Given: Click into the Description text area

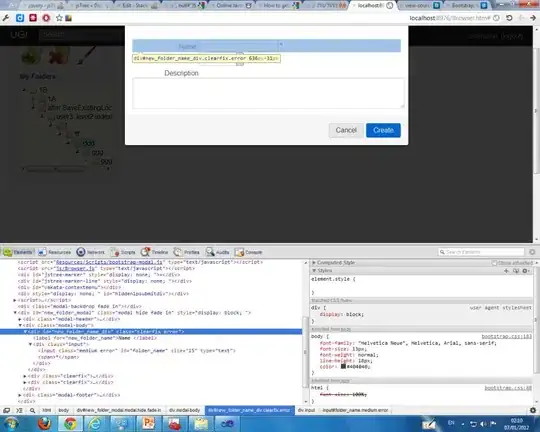Looking at the screenshot, I should coord(268,93).
